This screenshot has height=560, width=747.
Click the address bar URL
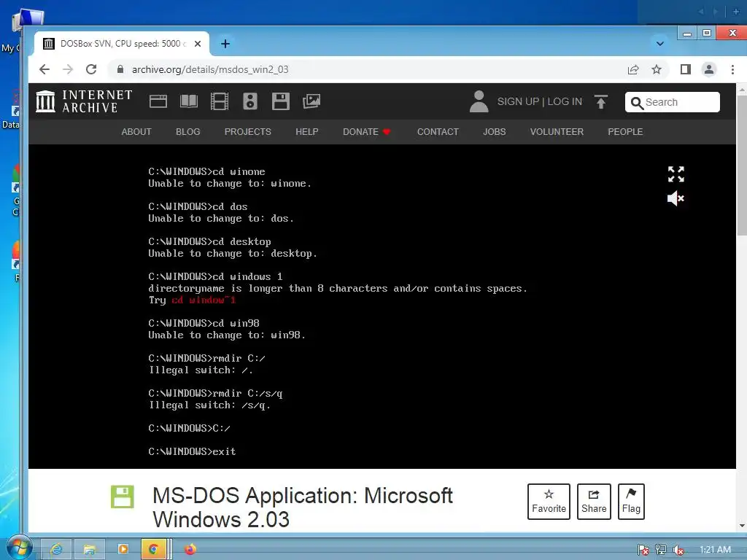[x=210, y=69]
